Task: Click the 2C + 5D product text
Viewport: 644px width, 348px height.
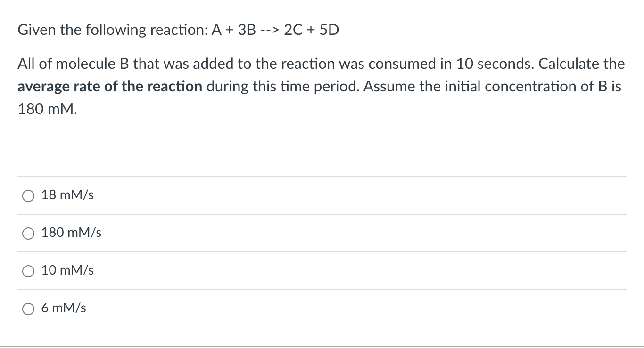Action: (x=311, y=30)
